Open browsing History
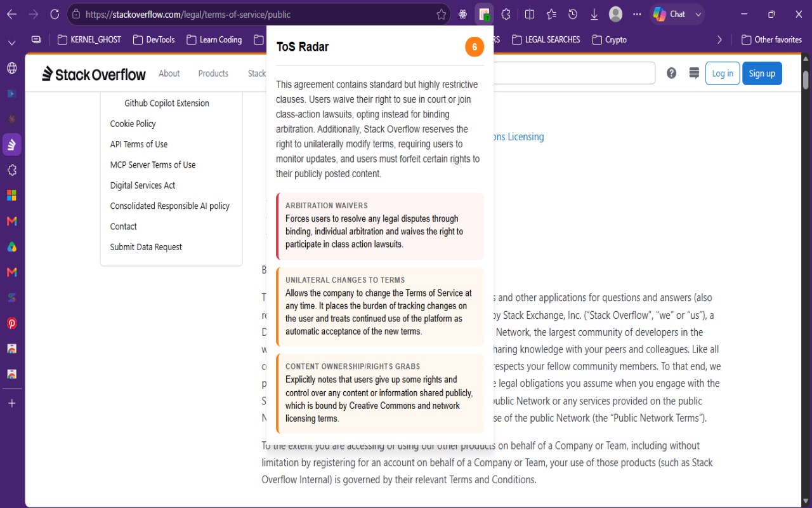This screenshot has height=508, width=812. click(573, 14)
